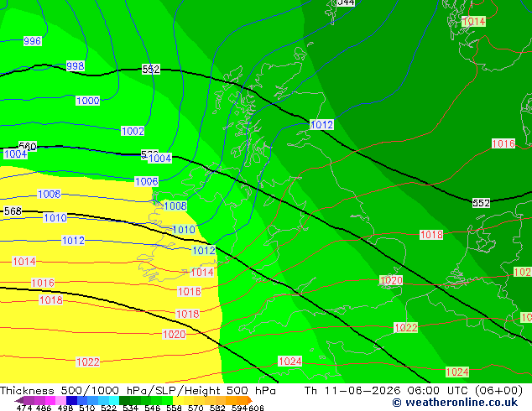Screen dimensions: 532x411
Task: Click the 996 isobar label
Action: 32,41
